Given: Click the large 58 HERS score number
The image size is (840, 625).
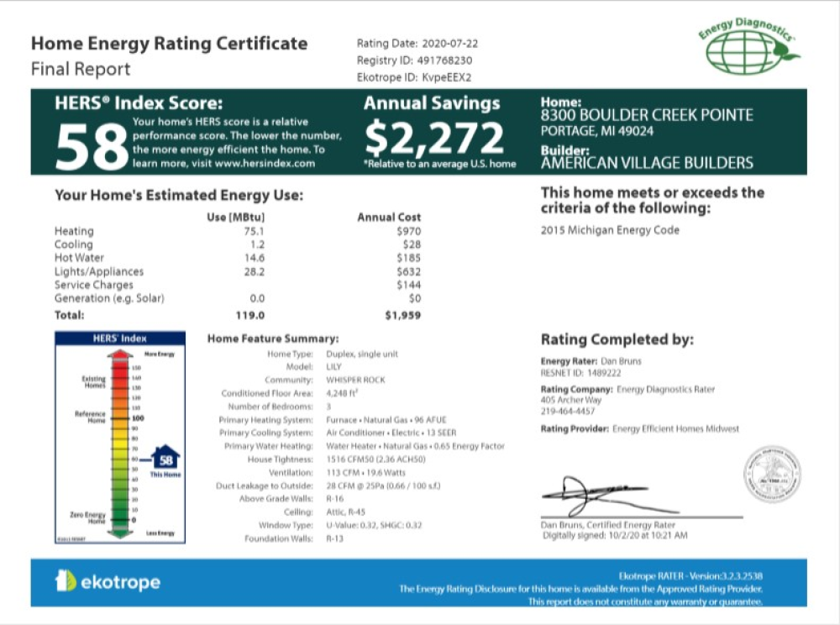Looking at the screenshot, I should tap(92, 144).
